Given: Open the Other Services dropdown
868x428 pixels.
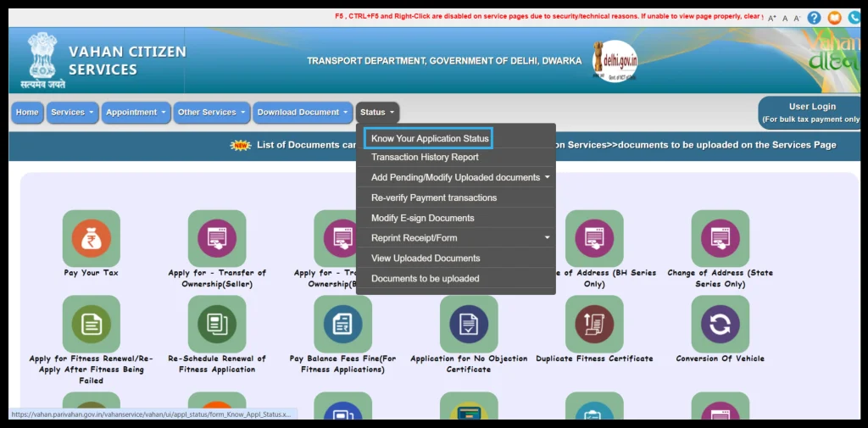Looking at the screenshot, I should (211, 113).
